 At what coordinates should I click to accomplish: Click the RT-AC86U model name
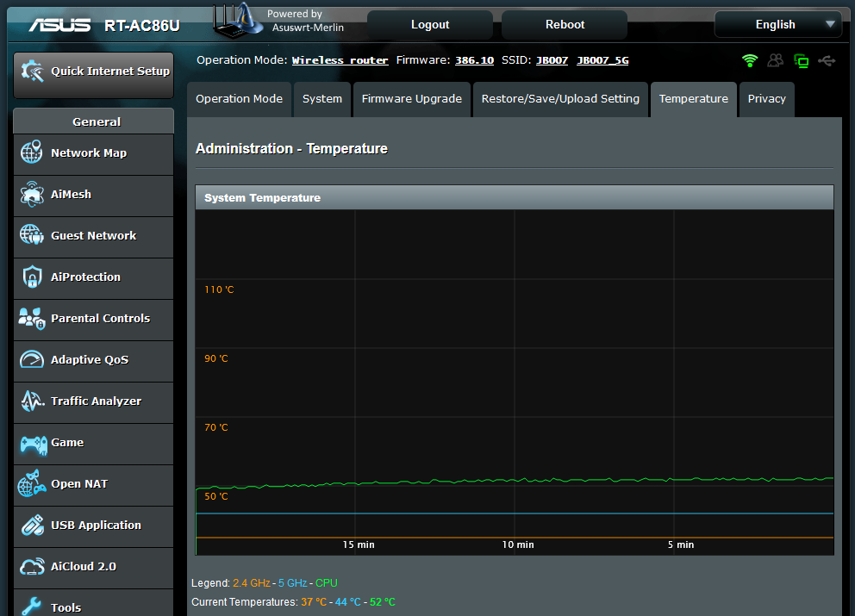142,26
